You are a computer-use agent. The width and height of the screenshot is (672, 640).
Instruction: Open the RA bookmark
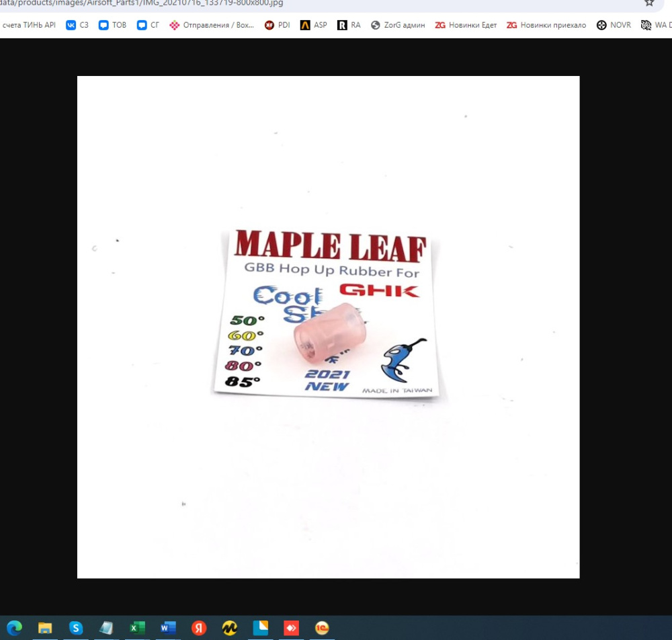coord(349,25)
